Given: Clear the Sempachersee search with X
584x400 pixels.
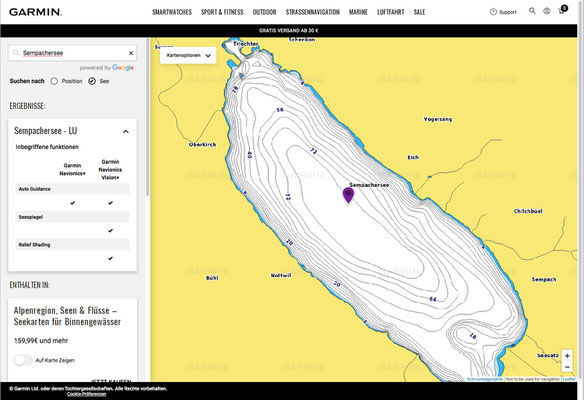Looking at the screenshot, I should [131, 53].
